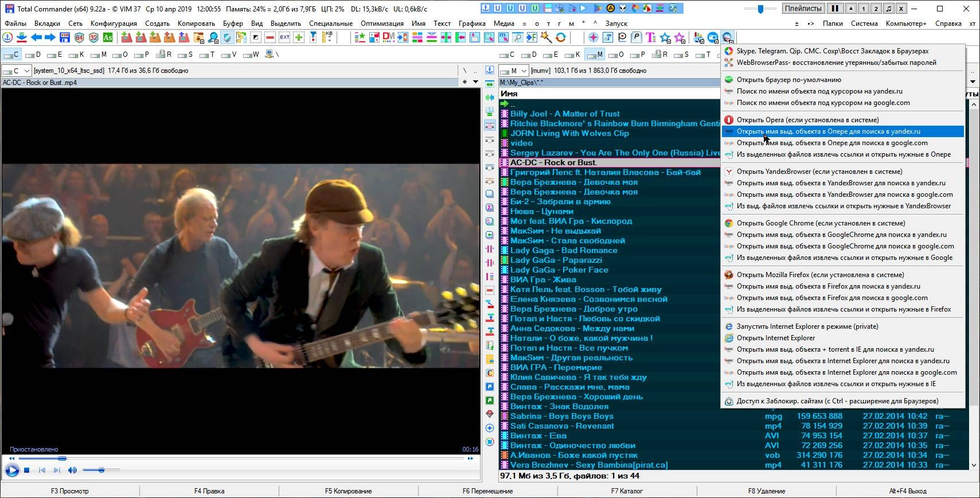Screen dimensions: 980x498
Task: Open the Конфигурация menu
Action: pyautogui.click(x=114, y=24)
